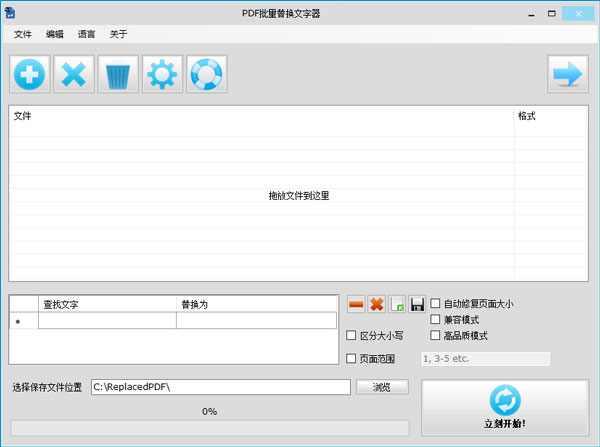Click the 替换为 cell in first row
Image resolution: width=600 pixels, height=447 pixels.
(256, 321)
